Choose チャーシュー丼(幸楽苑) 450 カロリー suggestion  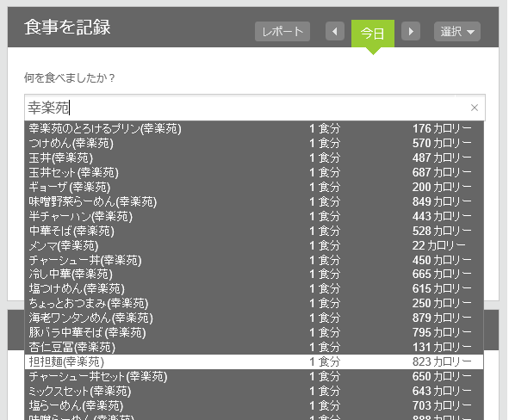[254, 260]
